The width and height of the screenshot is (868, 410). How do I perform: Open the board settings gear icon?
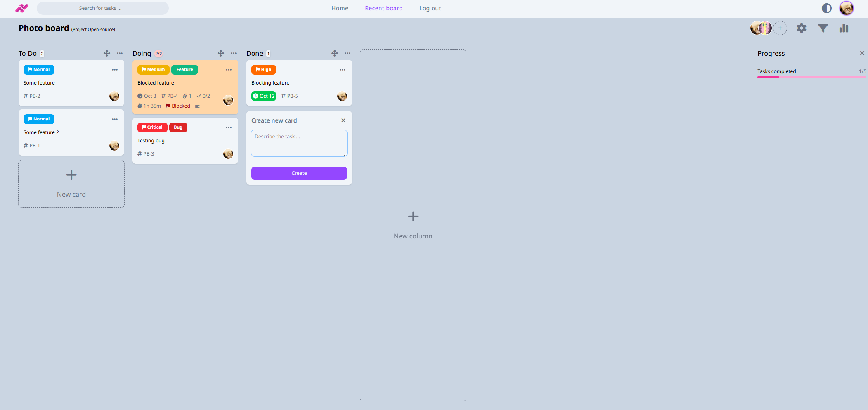pyautogui.click(x=802, y=28)
